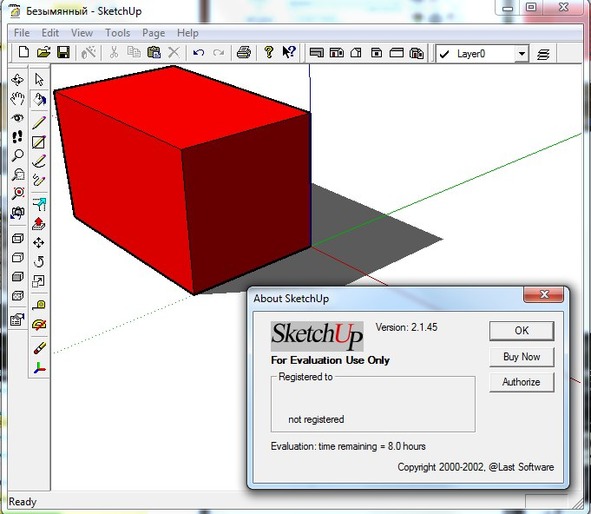Activate the Pan hand tool
The image size is (591, 514).
pyautogui.click(x=17, y=99)
